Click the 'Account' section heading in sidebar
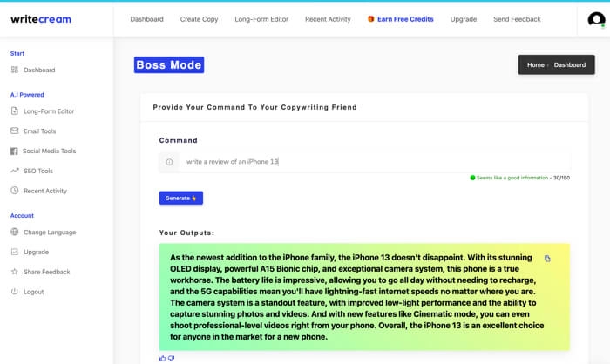The width and height of the screenshot is (610, 364). coord(22,215)
